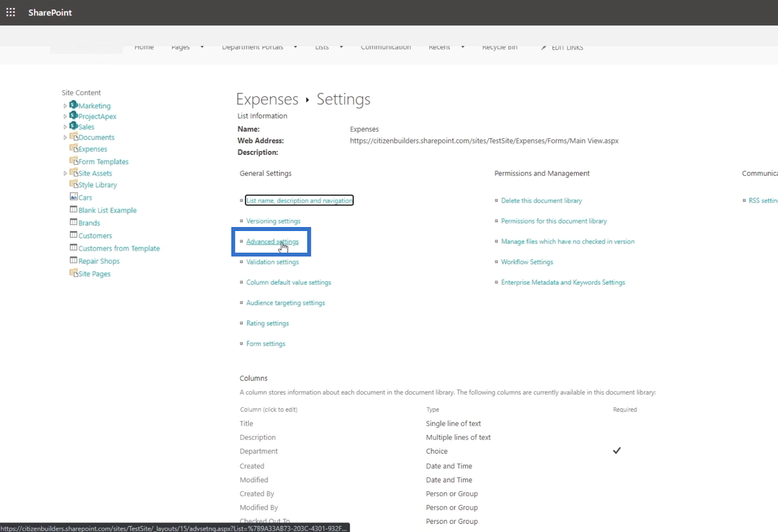This screenshot has width=778, height=532.
Task: Open the Department Portals dropdown arrow
Action: click(x=295, y=47)
